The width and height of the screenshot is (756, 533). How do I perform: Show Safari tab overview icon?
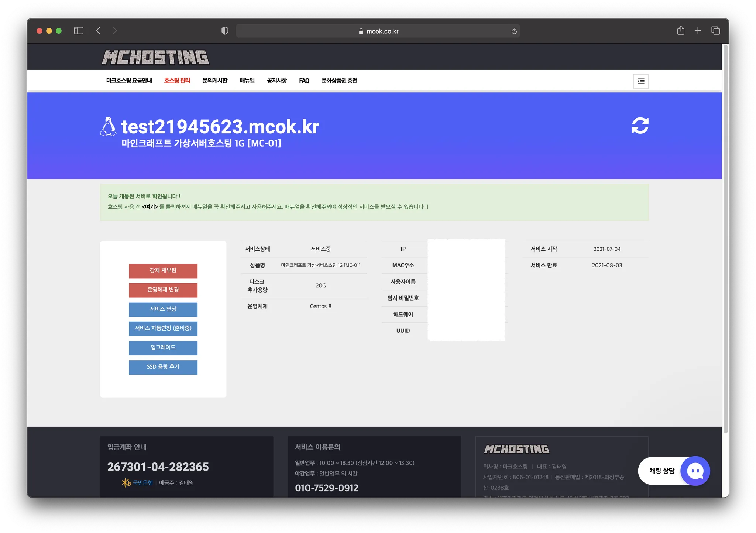(715, 31)
